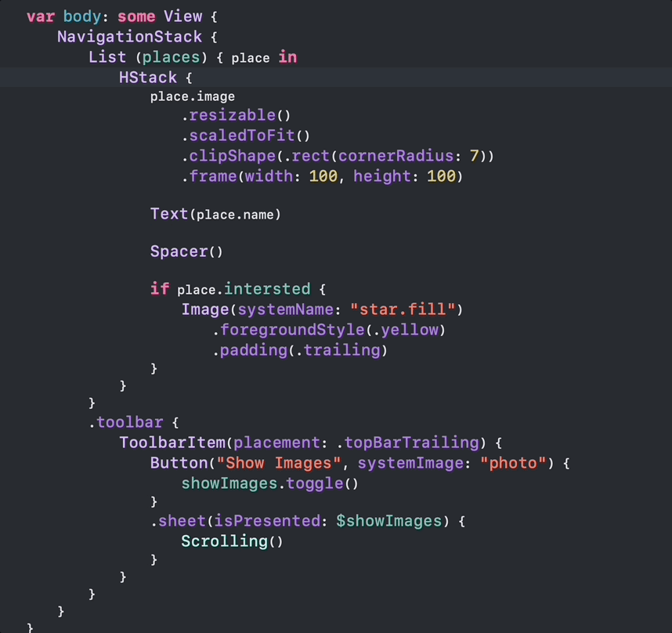Click the 'some' keyword
672x633 pixels.
[x=136, y=16]
